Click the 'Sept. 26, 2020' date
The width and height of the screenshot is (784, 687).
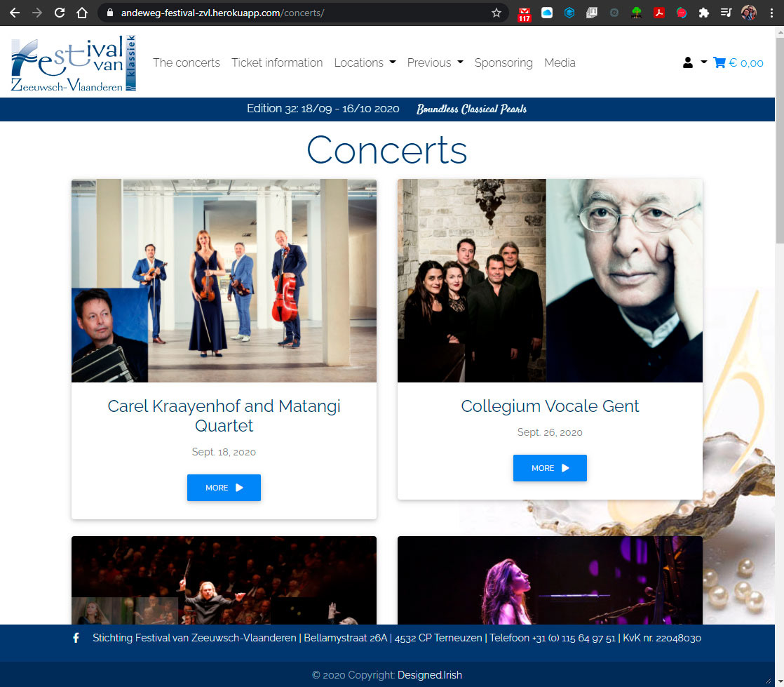pyautogui.click(x=550, y=432)
